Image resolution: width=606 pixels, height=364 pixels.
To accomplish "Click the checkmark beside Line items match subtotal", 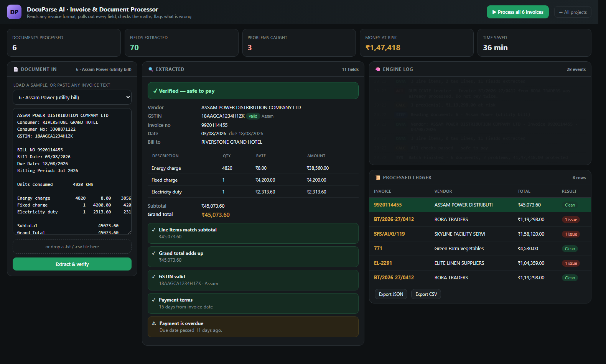I will pos(153,230).
